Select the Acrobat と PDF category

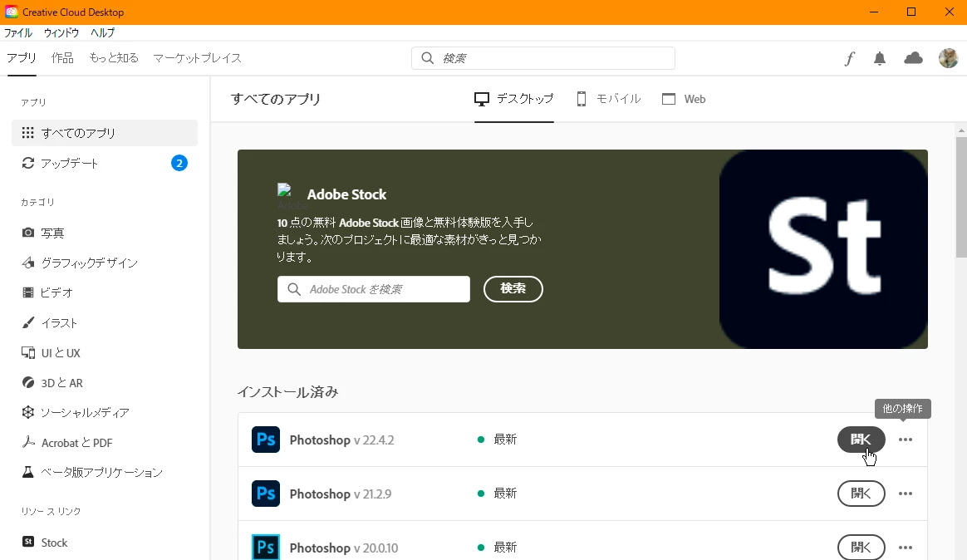(66, 442)
